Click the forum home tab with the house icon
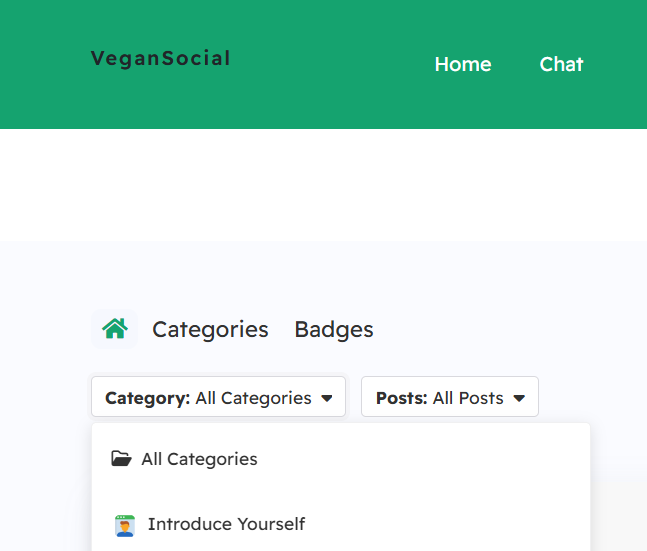This screenshot has width=647, height=551. [115, 328]
